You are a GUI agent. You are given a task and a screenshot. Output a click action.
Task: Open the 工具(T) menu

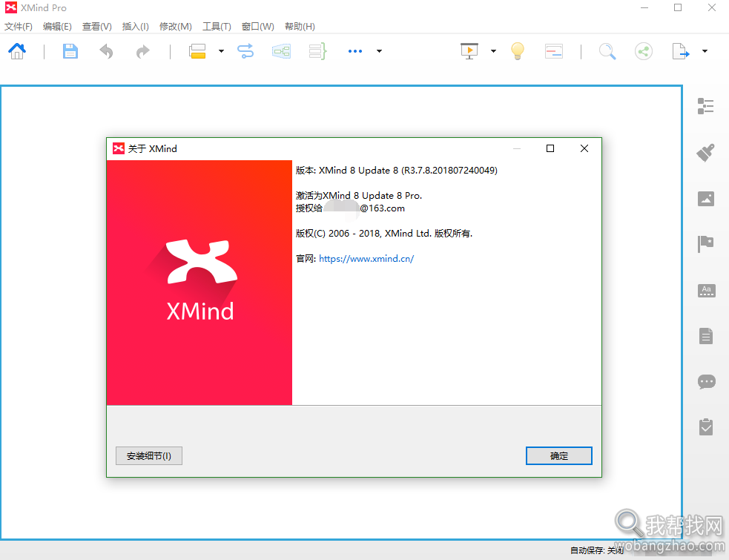(217, 27)
